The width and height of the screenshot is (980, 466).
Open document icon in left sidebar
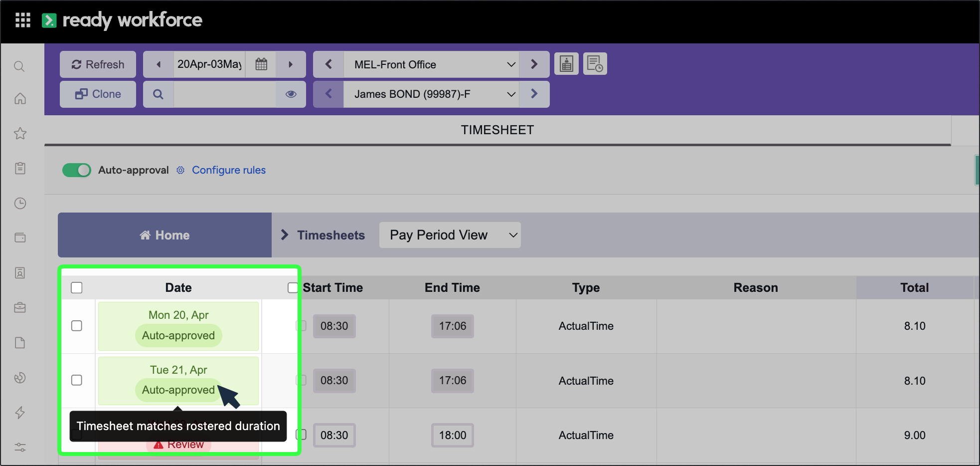[20, 343]
